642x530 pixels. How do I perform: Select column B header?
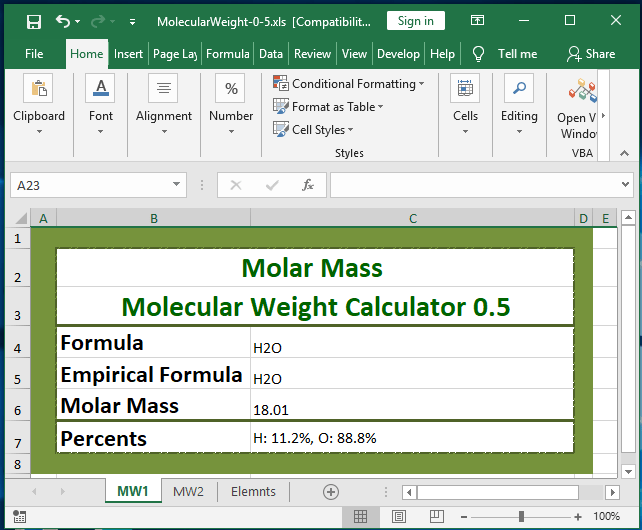(x=154, y=218)
